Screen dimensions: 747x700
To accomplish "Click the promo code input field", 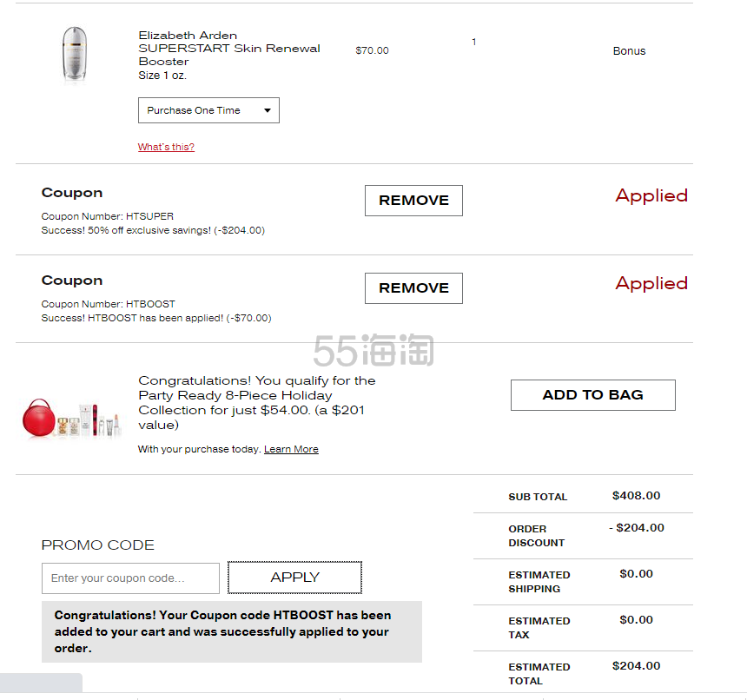I will [130, 578].
